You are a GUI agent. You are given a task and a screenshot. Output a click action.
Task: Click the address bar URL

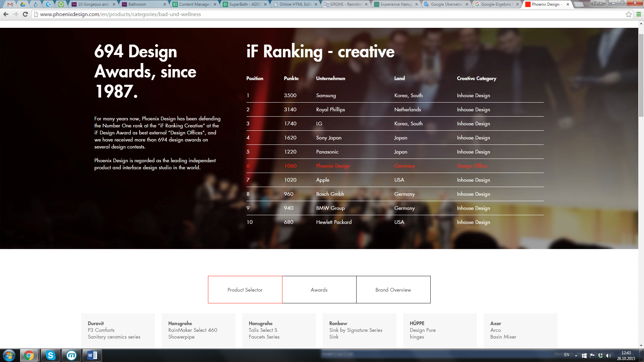[x=120, y=14]
